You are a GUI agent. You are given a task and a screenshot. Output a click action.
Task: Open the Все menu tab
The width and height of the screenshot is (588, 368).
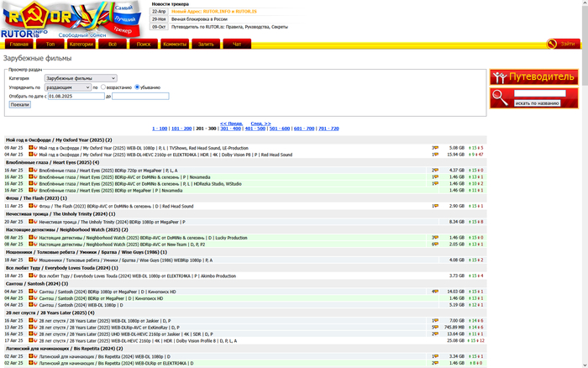coord(113,45)
